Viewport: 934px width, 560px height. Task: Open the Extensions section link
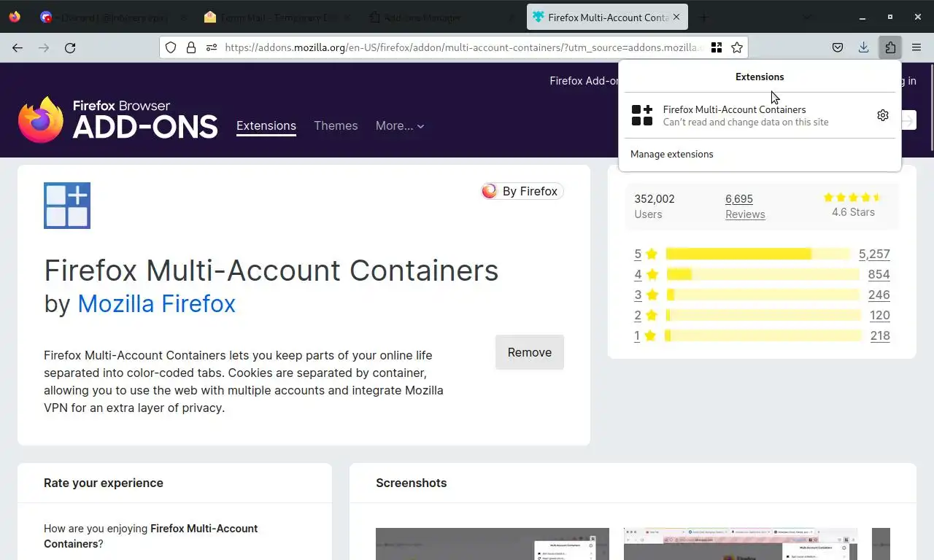[266, 125]
